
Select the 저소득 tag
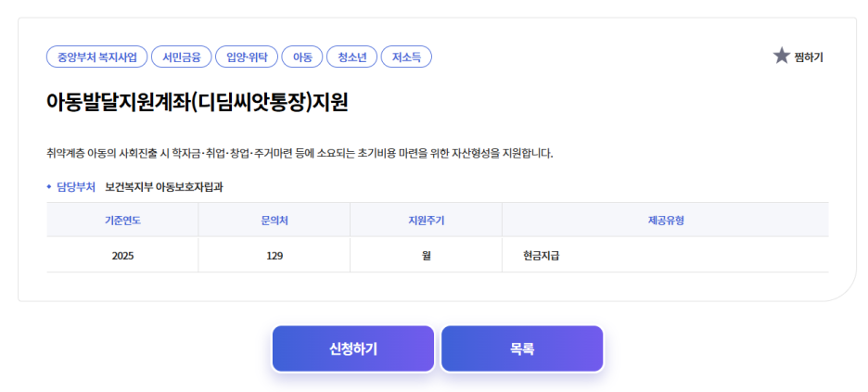pos(406,57)
